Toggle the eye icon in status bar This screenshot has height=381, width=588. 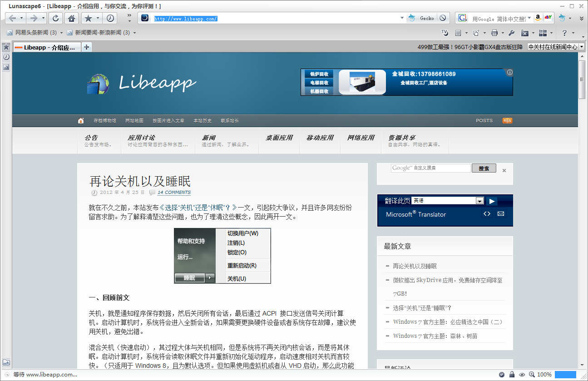pos(522,375)
